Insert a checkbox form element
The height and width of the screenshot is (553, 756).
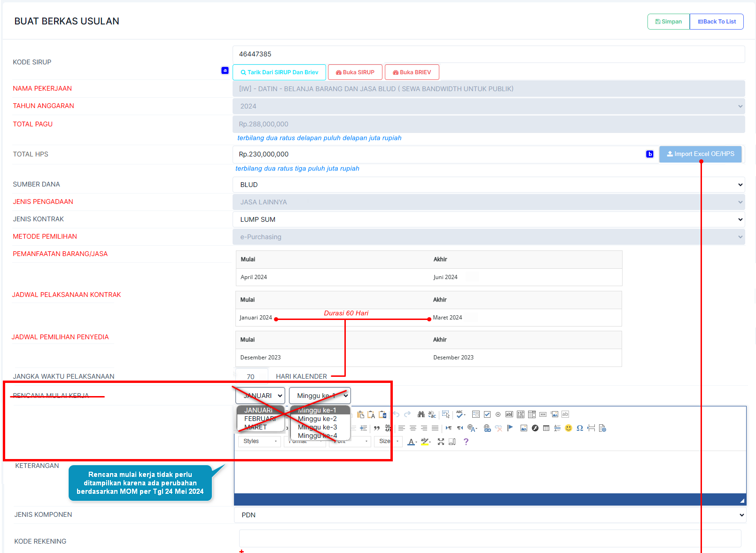click(487, 414)
